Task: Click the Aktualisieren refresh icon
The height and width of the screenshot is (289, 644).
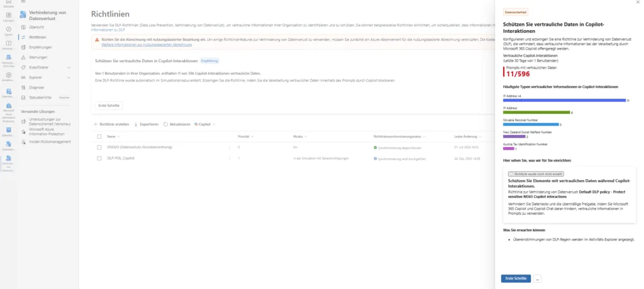Action: tap(165, 124)
